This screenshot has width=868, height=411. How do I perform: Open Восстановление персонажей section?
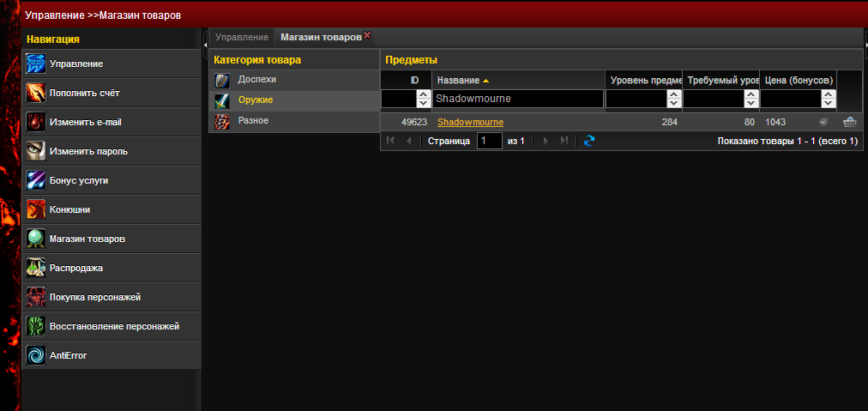point(112,326)
